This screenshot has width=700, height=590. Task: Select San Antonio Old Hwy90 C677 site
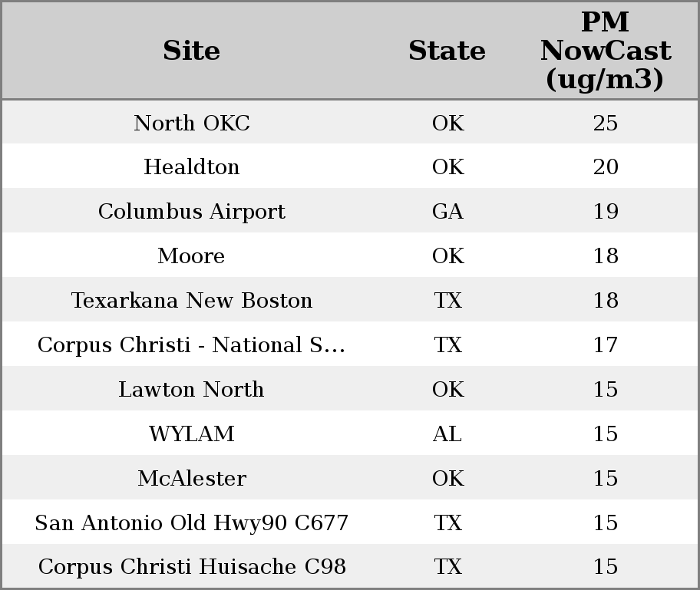click(x=192, y=523)
